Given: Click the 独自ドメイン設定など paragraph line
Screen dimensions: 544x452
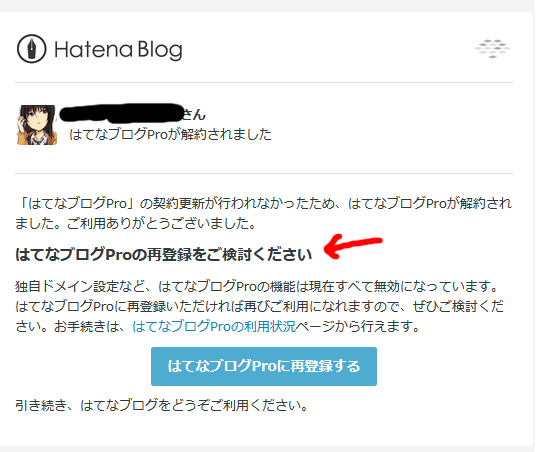Looking at the screenshot, I should [257, 287].
